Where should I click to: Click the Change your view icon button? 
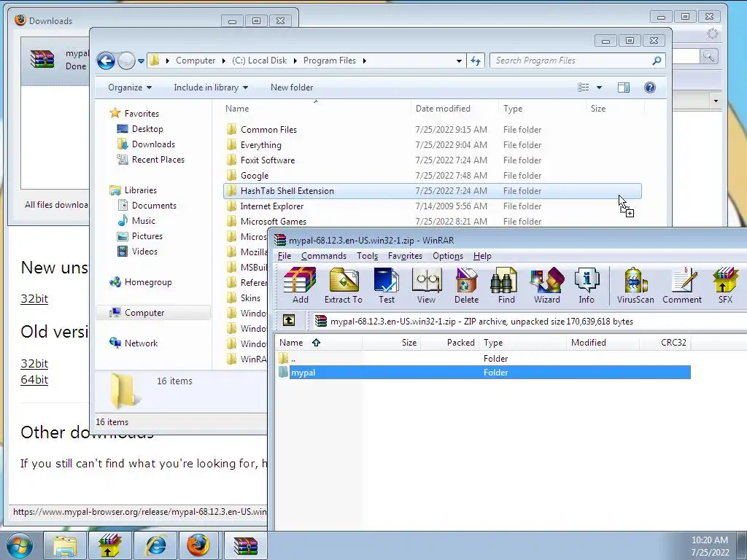pyautogui.click(x=583, y=87)
